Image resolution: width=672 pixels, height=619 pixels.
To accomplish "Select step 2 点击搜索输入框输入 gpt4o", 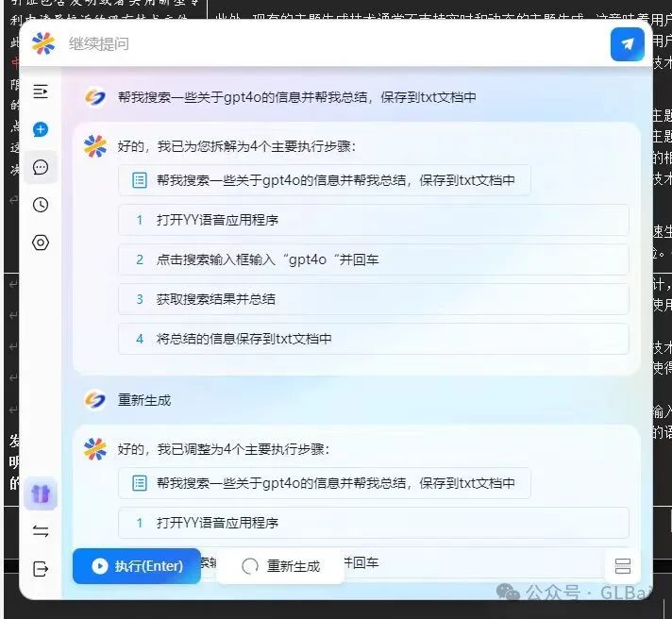I will [373, 259].
